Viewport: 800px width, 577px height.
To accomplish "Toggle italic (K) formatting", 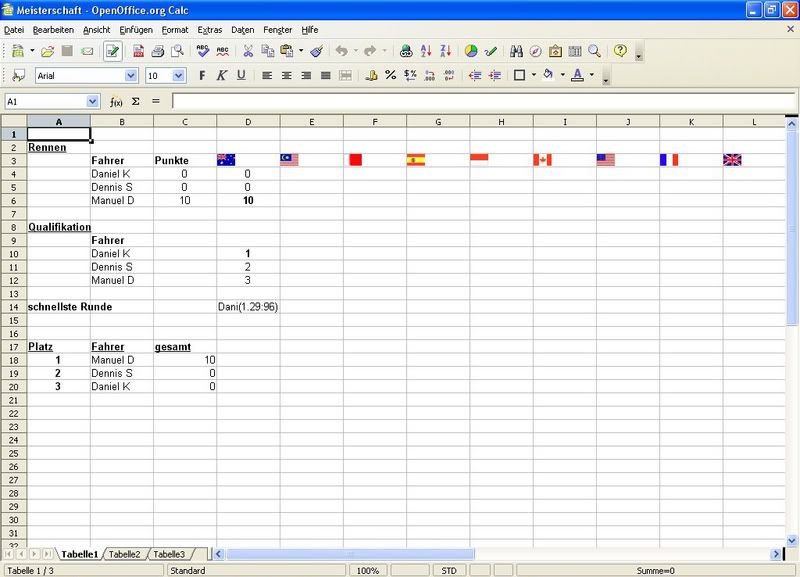I will [221, 76].
